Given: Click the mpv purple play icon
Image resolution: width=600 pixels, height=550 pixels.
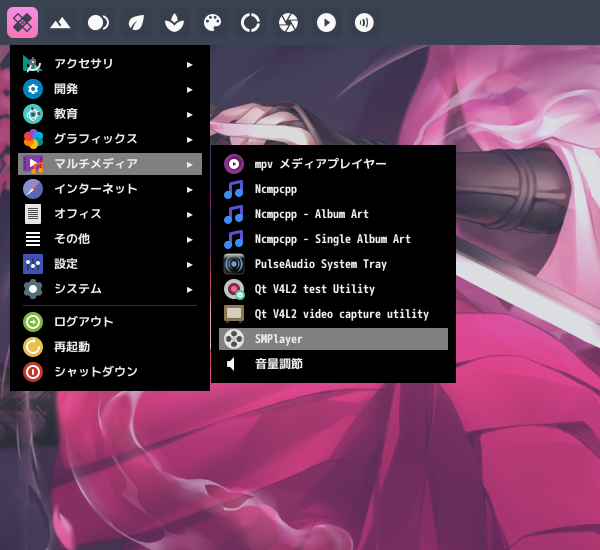Looking at the screenshot, I should pyautogui.click(x=234, y=164).
